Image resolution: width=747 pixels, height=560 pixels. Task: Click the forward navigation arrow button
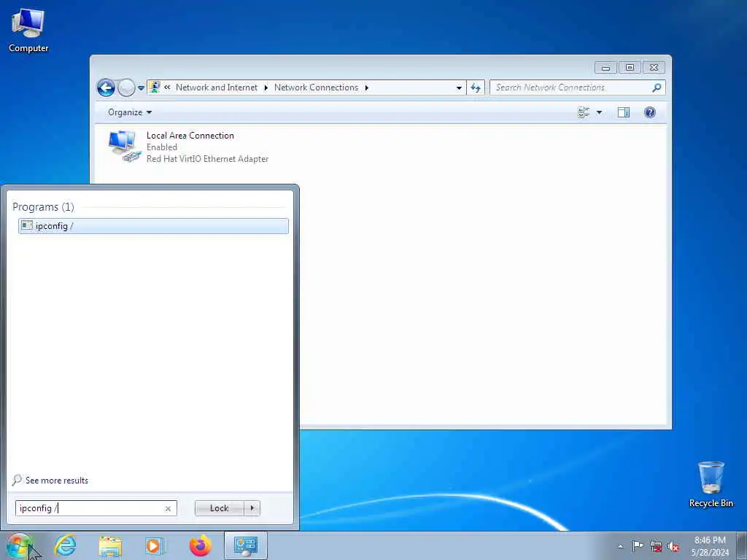126,87
